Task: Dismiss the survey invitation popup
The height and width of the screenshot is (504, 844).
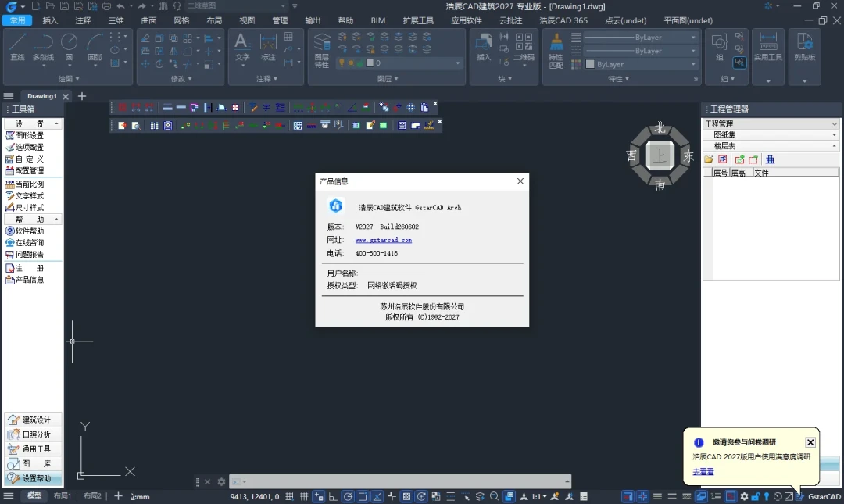Action: tap(810, 442)
